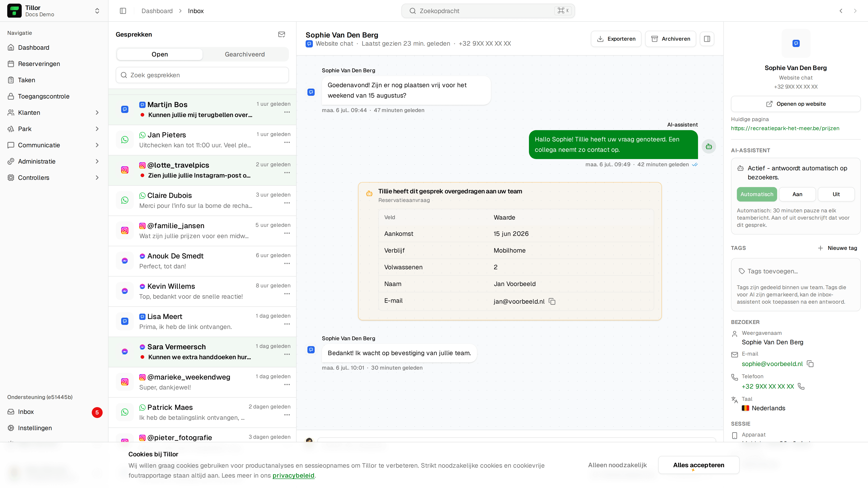This screenshot has height=488, width=868.
Task: Focus the Zoek gesprekken search field
Action: [x=202, y=75]
